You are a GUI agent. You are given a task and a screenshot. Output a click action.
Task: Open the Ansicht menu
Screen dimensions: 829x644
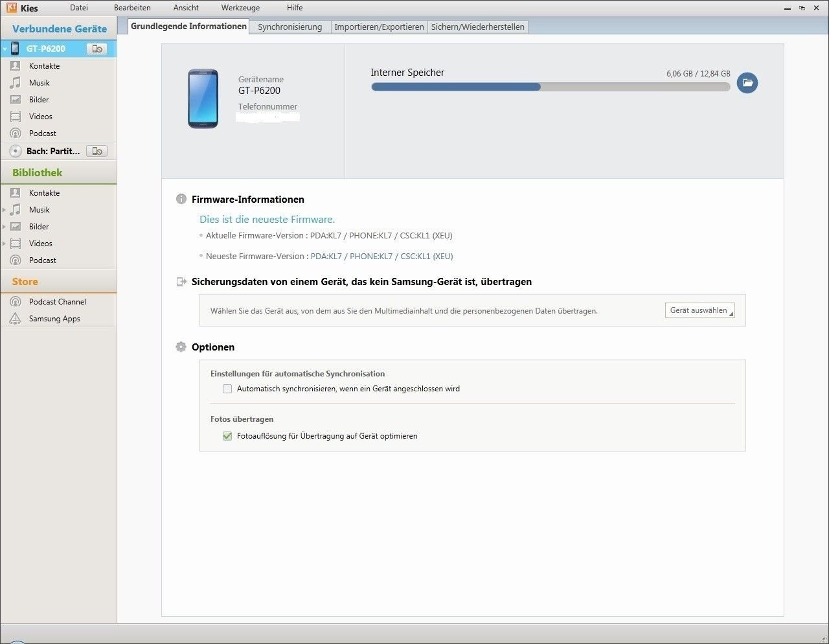pyautogui.click(x=186, y=8)
